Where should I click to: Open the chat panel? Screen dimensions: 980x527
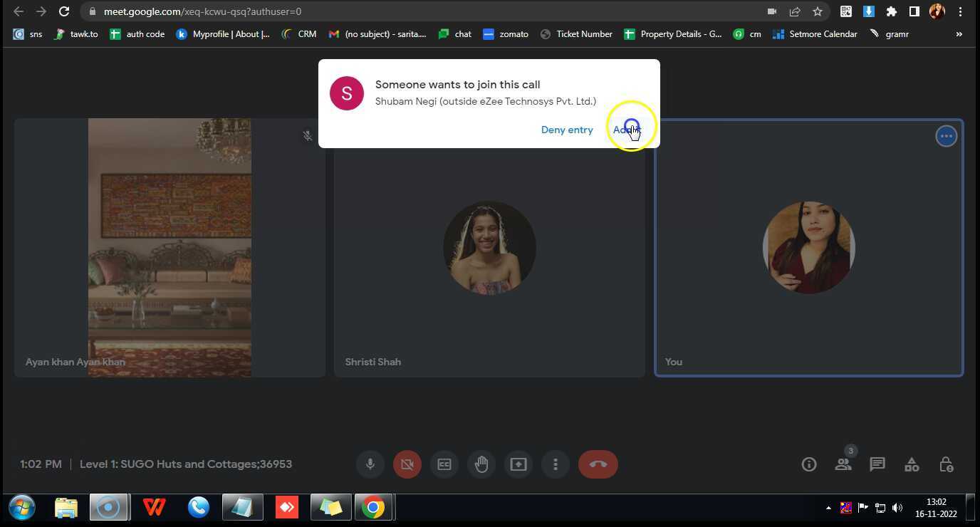tap(877, 464)
